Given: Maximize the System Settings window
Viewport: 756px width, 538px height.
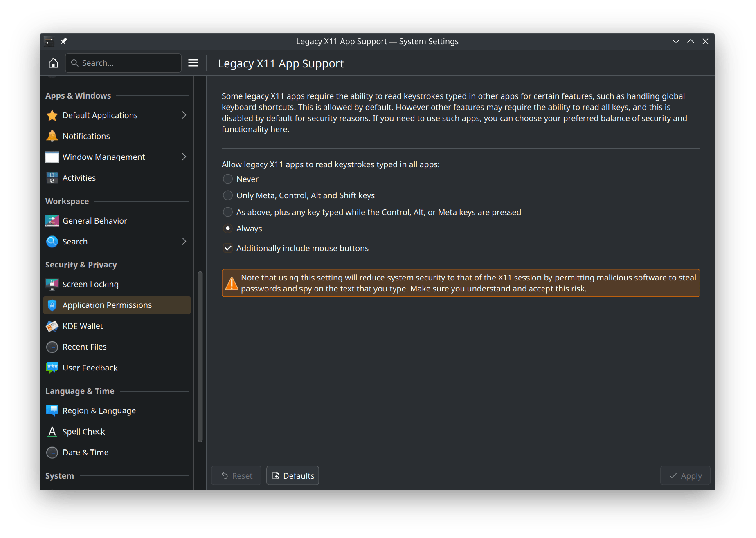Looking at the screenshot, I should 691,41.
